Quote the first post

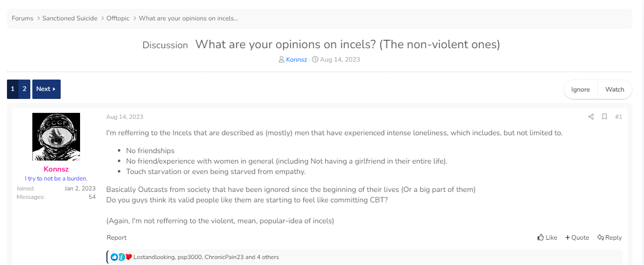click(x=577, y=238)
